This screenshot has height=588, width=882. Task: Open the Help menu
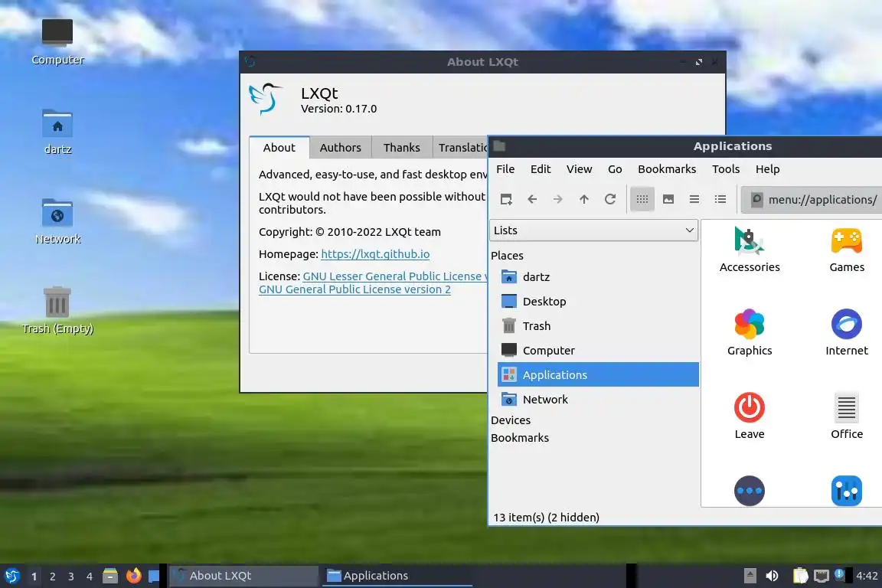[767, 168]
